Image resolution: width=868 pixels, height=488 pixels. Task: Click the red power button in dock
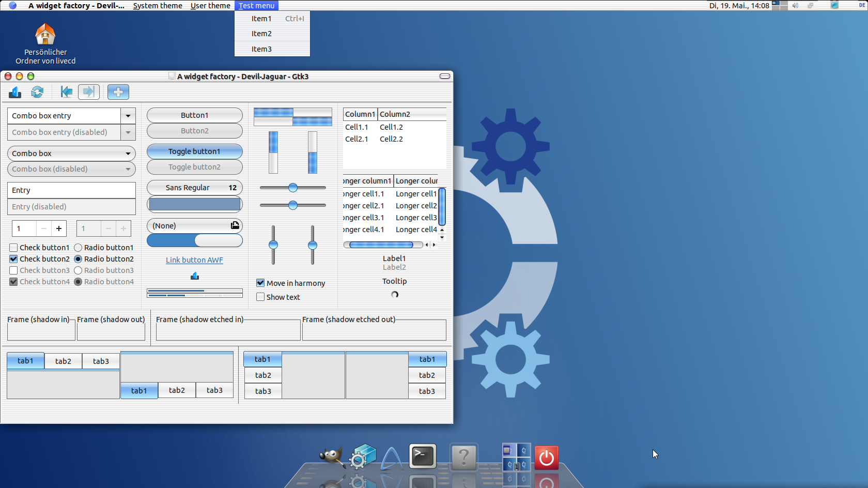546,458
